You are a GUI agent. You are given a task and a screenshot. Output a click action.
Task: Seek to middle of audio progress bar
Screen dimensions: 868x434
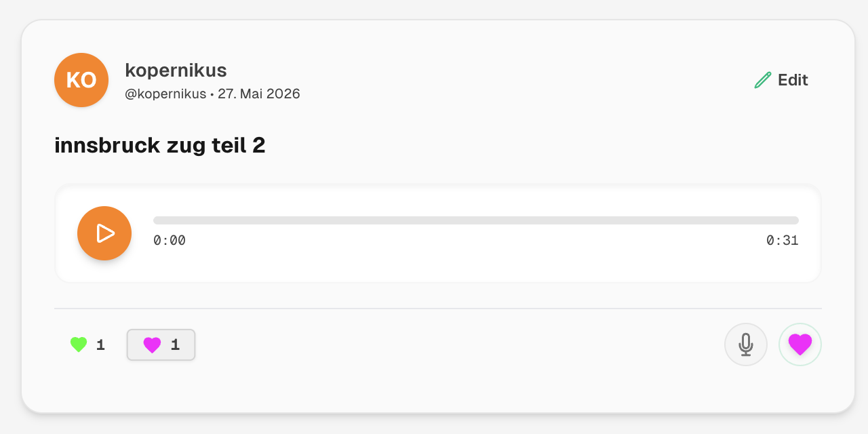476,220
